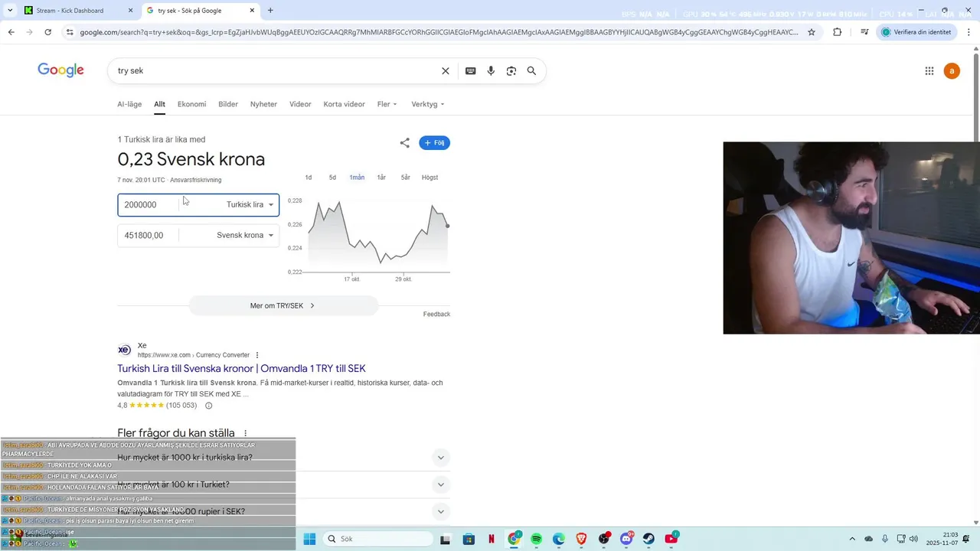980x551 pixels.
Task: Go back to previous page
Action: click(x=11, y=32)
